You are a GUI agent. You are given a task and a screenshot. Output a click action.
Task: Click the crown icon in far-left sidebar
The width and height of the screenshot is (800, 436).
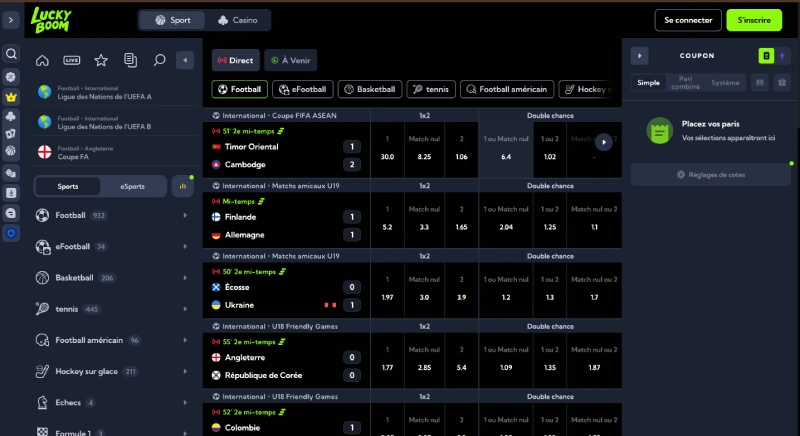coord(11,97)
